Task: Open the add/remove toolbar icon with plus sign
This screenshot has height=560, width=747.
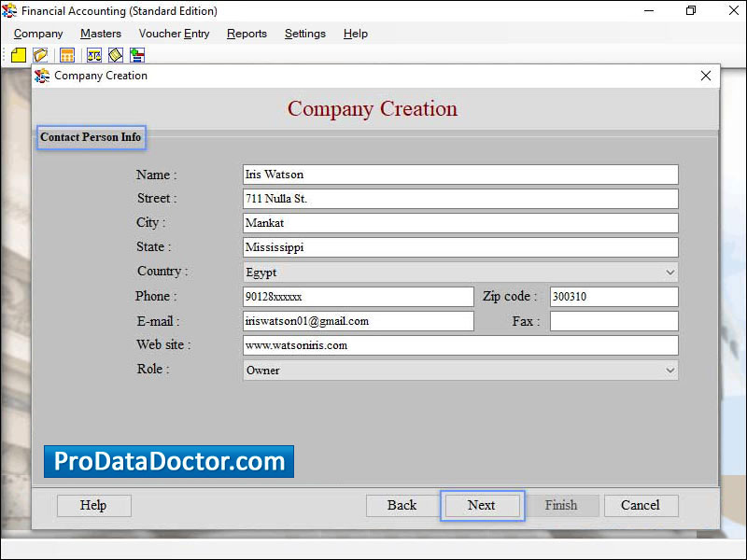Action: tap(137, 55)
